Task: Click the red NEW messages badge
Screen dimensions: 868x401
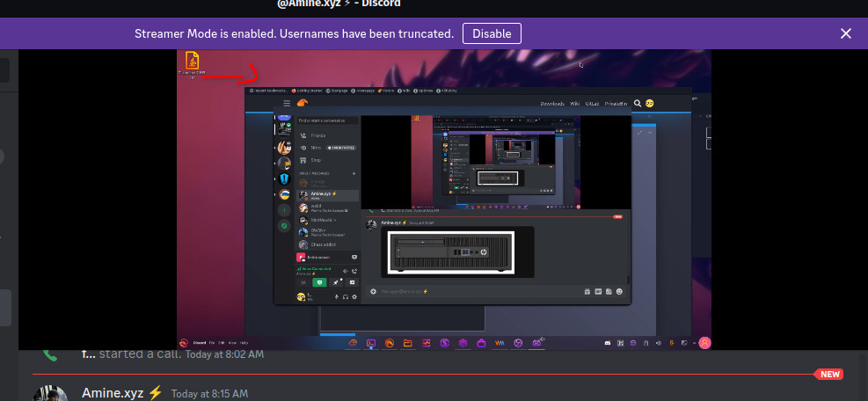Action: [x=828, y=374]
